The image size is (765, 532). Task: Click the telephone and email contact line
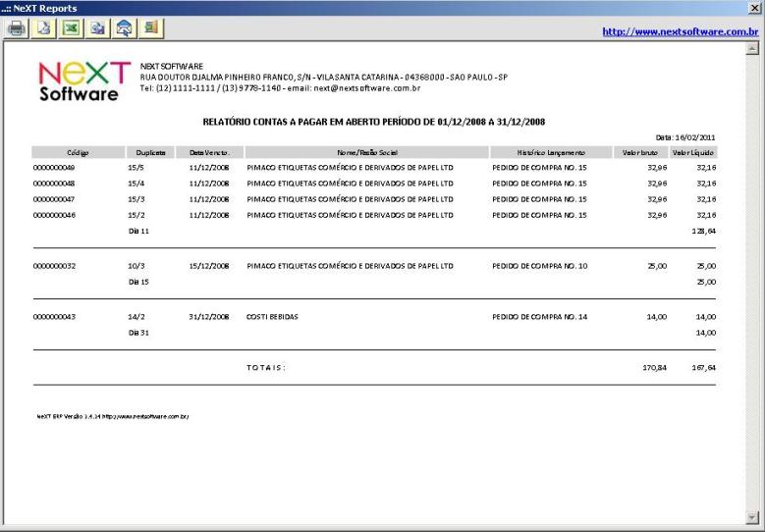pyautogui.click(x=280, y=88)
